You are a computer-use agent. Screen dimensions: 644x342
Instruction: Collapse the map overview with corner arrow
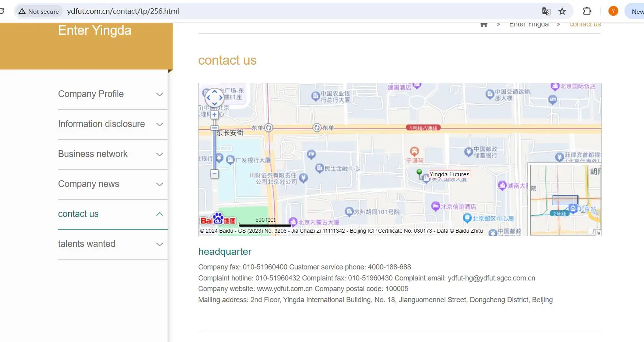[x=597, y=232]
